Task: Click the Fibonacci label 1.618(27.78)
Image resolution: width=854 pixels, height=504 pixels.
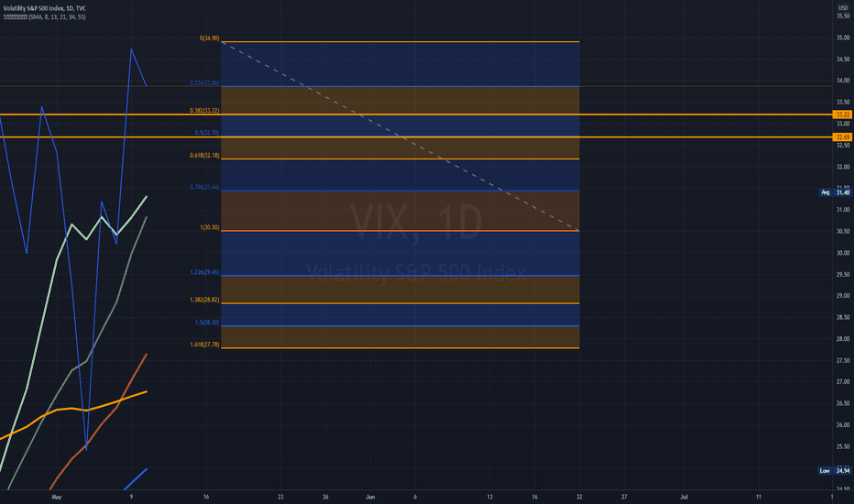Action: click(204, 345)
